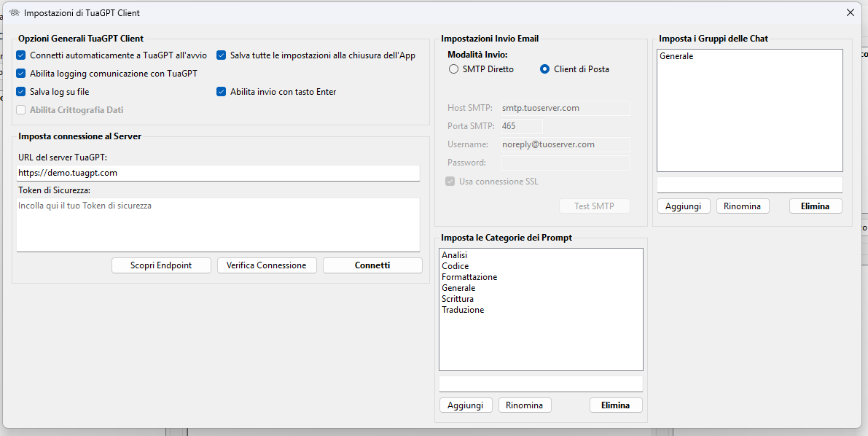Select Generale in the chat groups list
Screen dimensions: 868x436
676,56
